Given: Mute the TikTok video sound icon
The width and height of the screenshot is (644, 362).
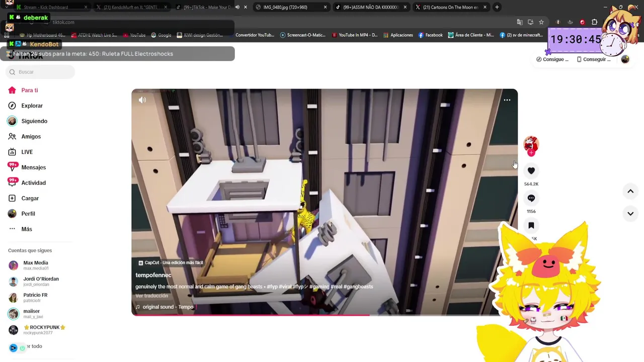Looking at the screenshot, I should pos(142,100).
